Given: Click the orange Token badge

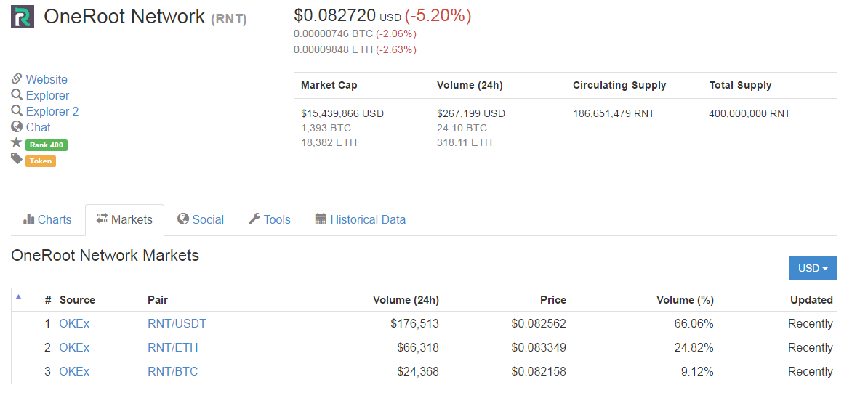Looking at the screenshot, I should (41, 161).
